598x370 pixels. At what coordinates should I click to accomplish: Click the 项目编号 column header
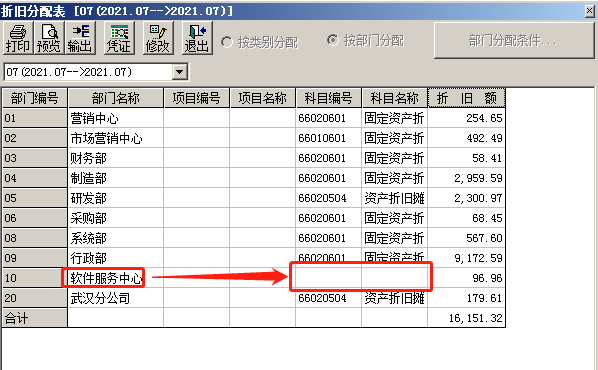pos(196,98)
